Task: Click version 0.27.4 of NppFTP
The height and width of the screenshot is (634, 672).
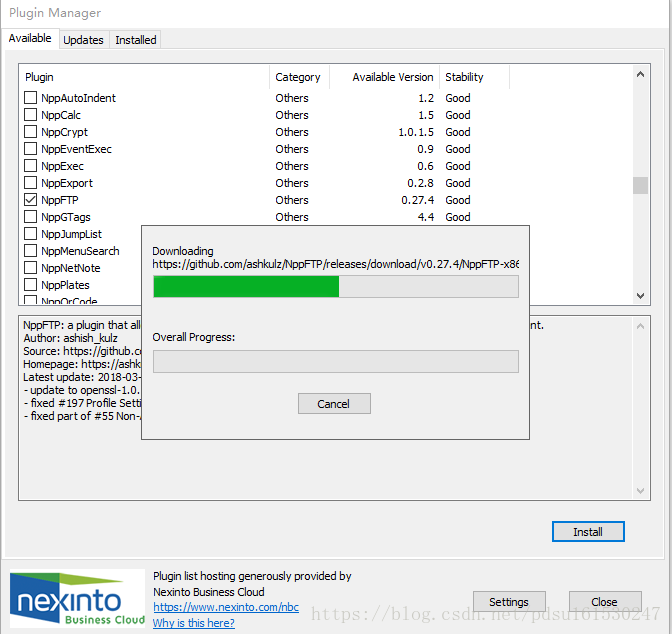Action: [x=417, y=200]
